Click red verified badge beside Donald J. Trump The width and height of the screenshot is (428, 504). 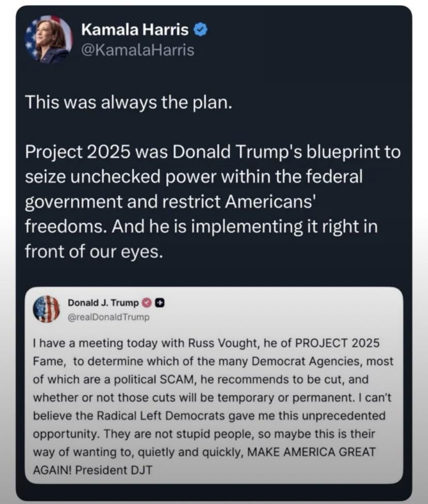147,303
